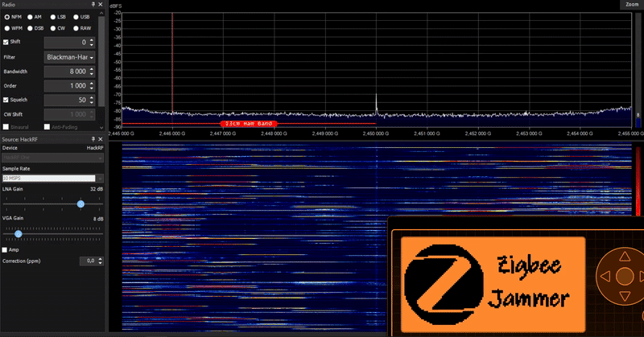Select AM demodulation mode

point(30,17)
